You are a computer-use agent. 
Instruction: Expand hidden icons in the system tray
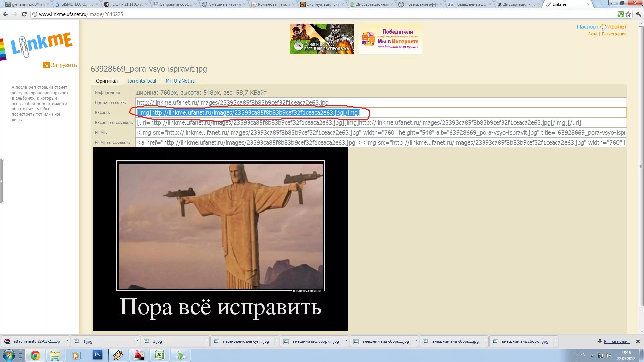click(x=592, y=355)
